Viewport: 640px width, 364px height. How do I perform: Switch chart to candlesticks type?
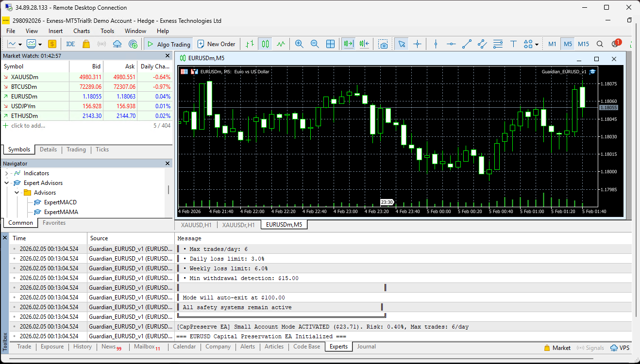point(265,44)
